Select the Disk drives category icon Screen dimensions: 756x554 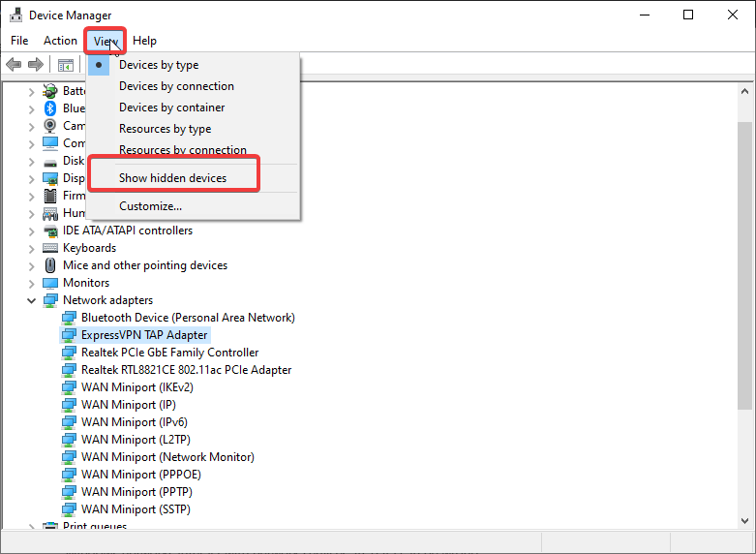coord(50,163)
